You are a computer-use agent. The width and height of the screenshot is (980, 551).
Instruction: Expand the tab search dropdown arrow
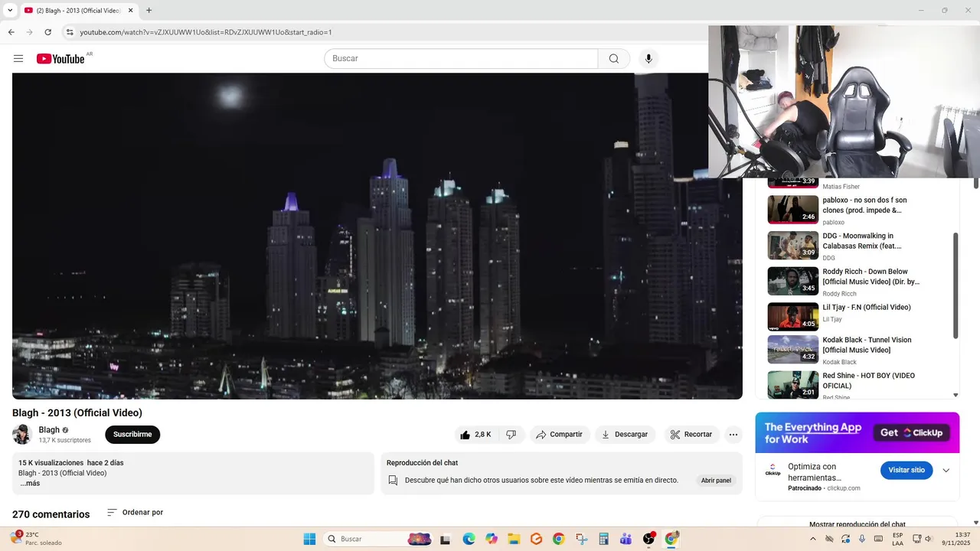pos(10,11)
